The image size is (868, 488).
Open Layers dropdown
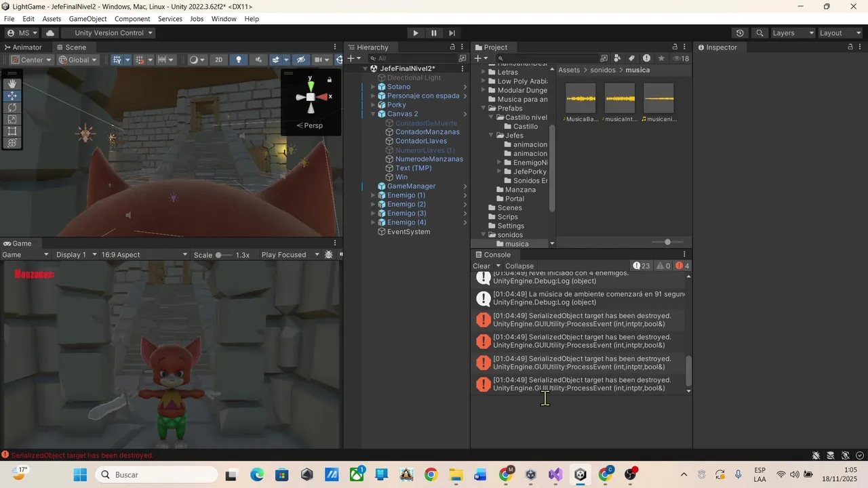pyautogui.click(x=793, y=33)
